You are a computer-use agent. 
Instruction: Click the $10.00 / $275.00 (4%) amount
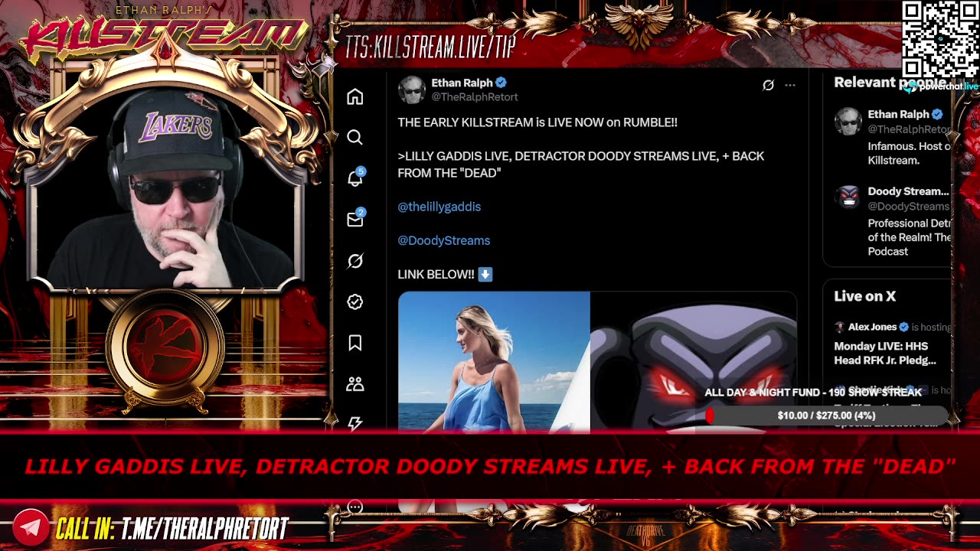tap(826, 416)
